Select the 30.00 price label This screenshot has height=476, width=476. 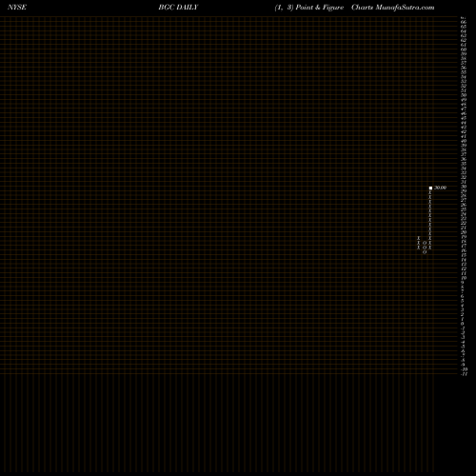point(440,188)
